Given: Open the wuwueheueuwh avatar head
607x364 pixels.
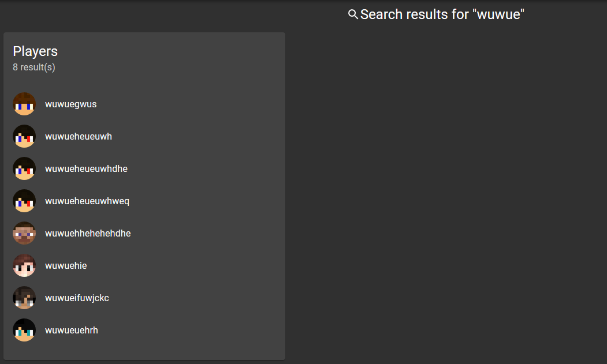Looking at the screenshot, I should pos(24,136).
